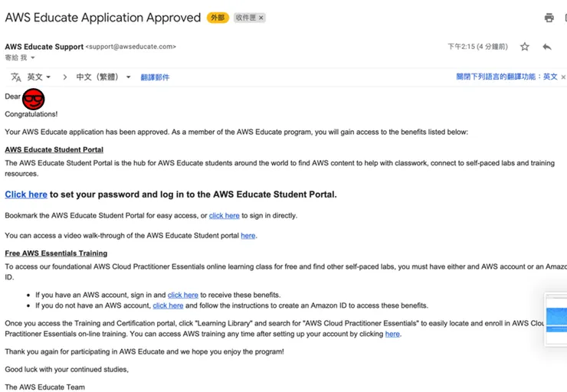567x392 pixels.
Task: Click "click here" link to create Amazon ID
Action: [168, 305]
